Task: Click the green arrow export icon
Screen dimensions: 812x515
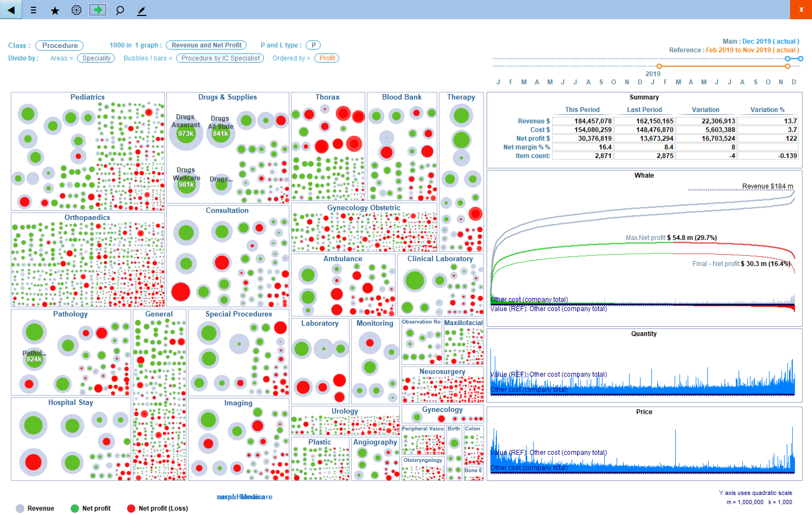Action: (98, 10)
